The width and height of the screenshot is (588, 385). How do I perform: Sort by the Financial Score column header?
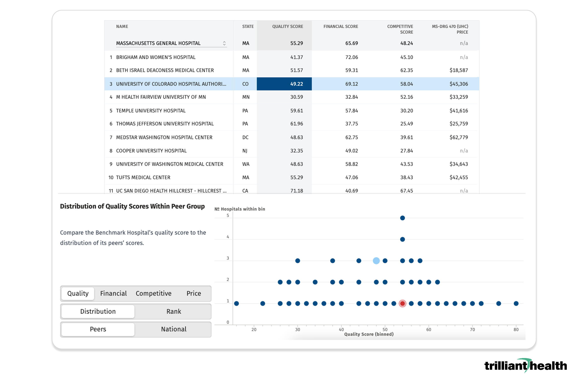tap(341, 27)
